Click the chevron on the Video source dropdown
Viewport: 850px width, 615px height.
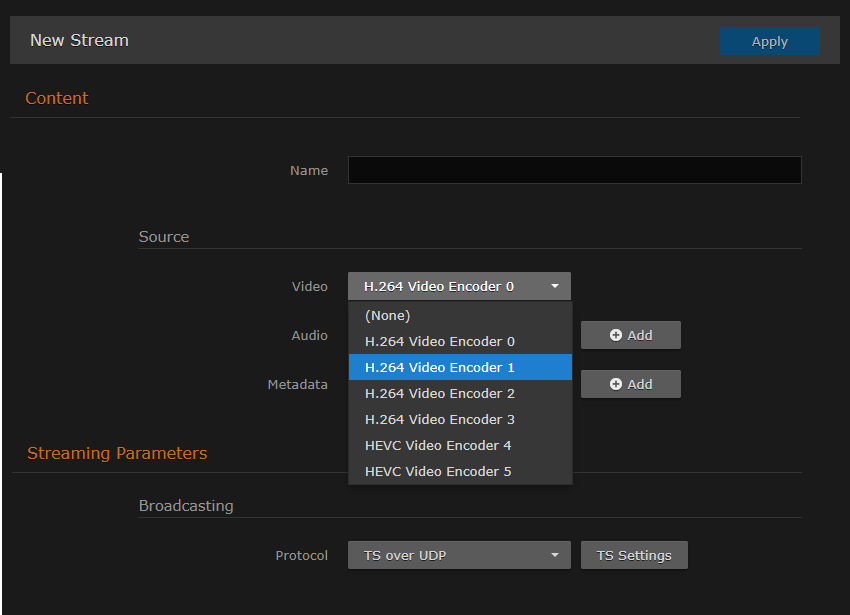point(555,286)
